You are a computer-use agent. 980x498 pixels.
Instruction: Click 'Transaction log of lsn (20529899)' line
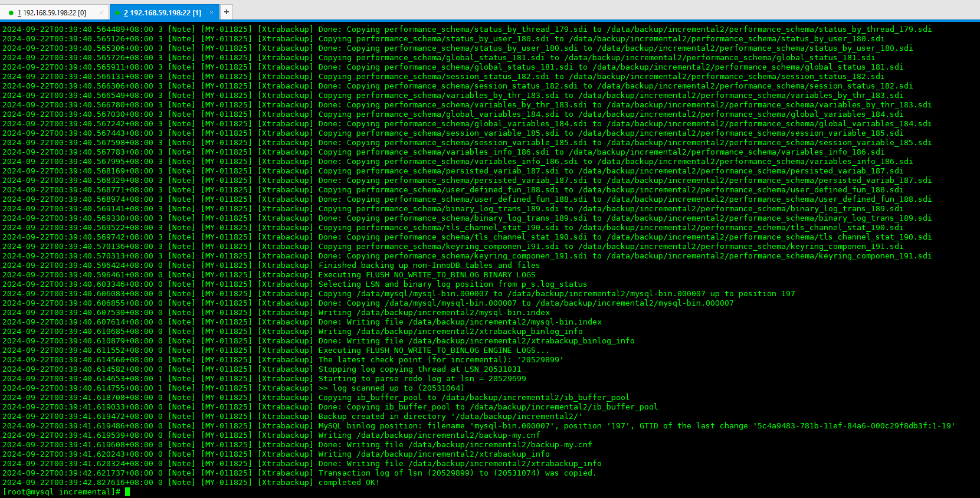300,473
